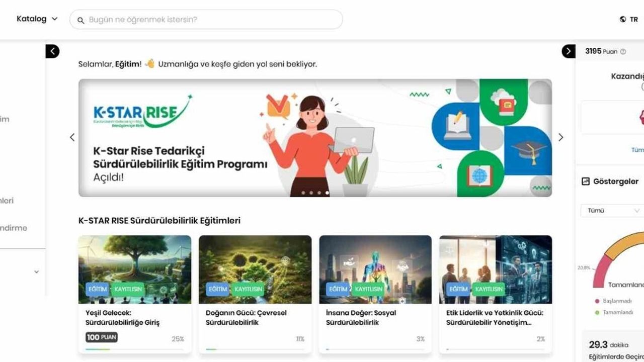Click the carousel next arrow on the banner

(x=560, y=137)
